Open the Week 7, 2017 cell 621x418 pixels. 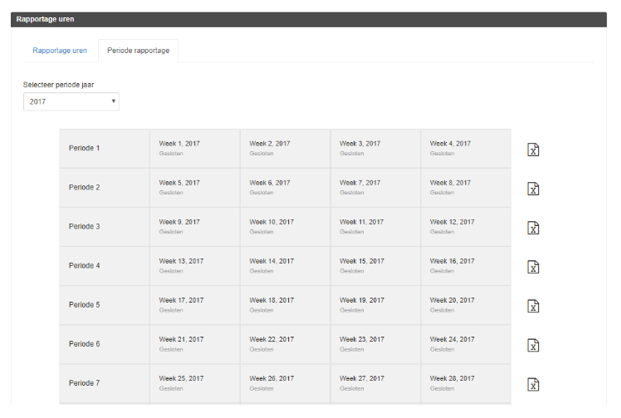tap(375, 188)
